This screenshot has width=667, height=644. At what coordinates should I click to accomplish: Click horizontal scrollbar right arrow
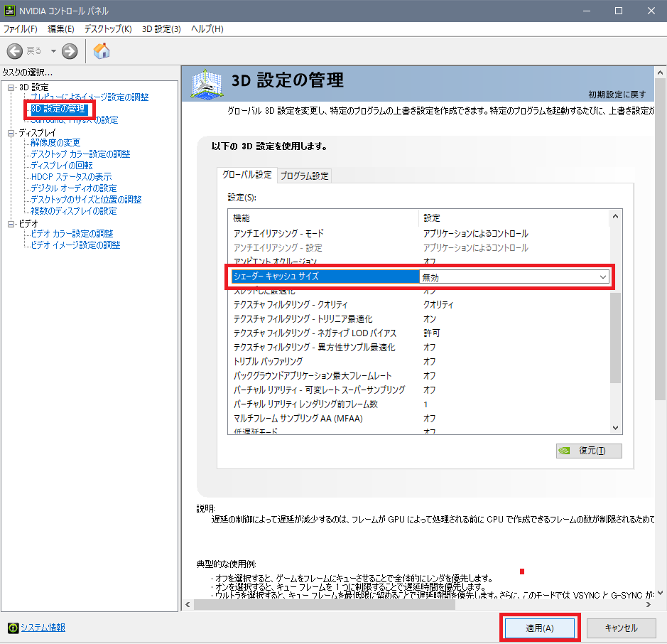[649, 605]
